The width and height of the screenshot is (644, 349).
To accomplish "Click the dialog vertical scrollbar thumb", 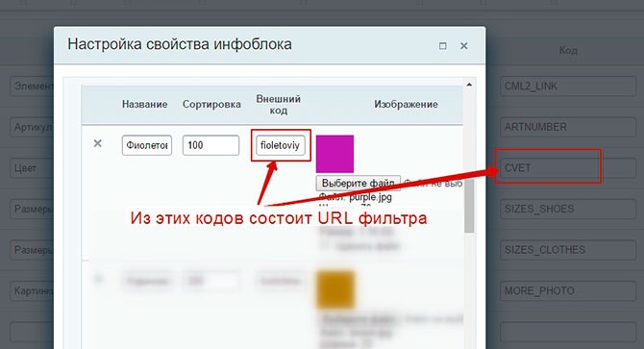I will tap(469, 206).
